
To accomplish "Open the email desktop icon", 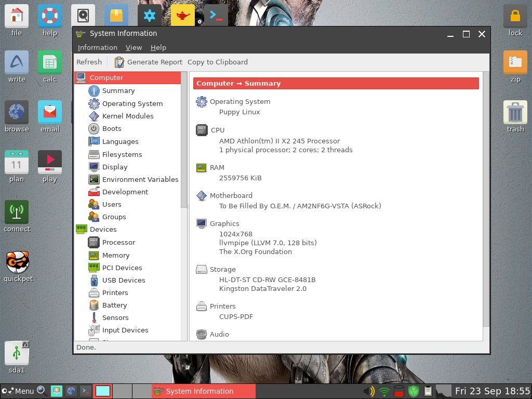I will (50, 112).
